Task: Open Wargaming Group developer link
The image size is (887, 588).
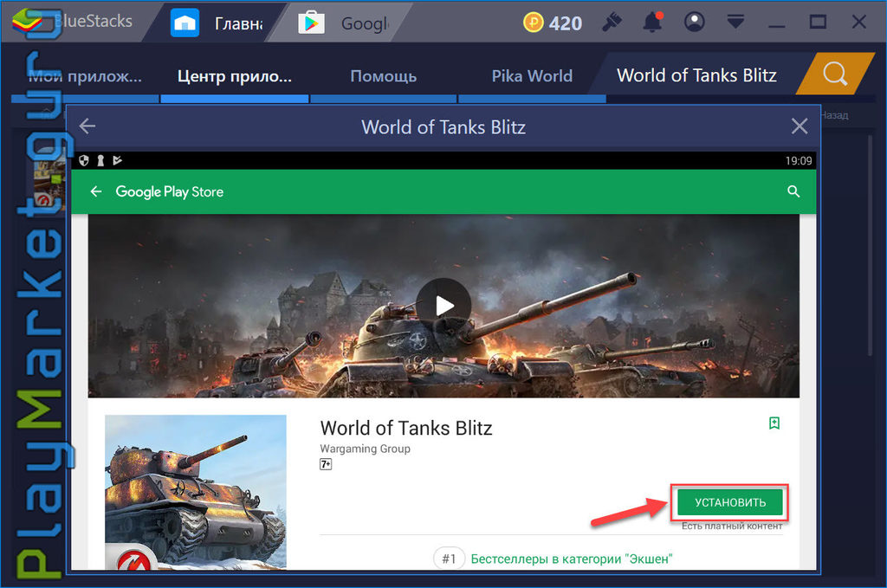Action: point(365,449)
